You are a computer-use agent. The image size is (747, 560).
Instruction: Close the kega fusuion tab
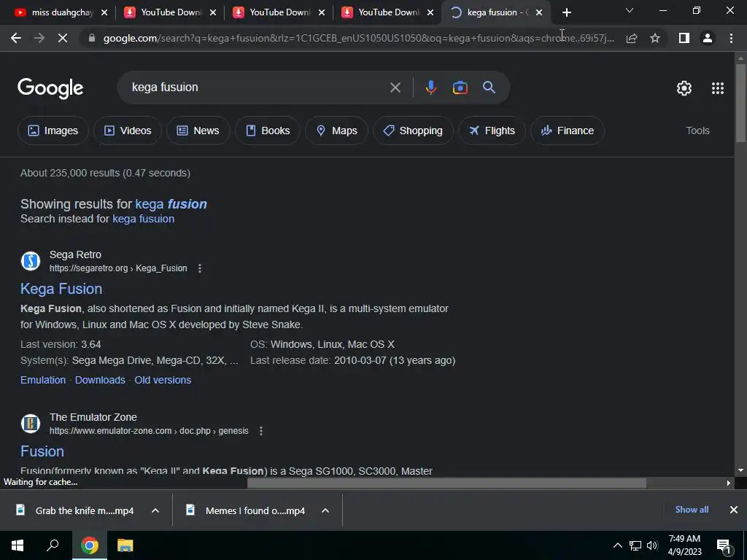pos(539,13)
